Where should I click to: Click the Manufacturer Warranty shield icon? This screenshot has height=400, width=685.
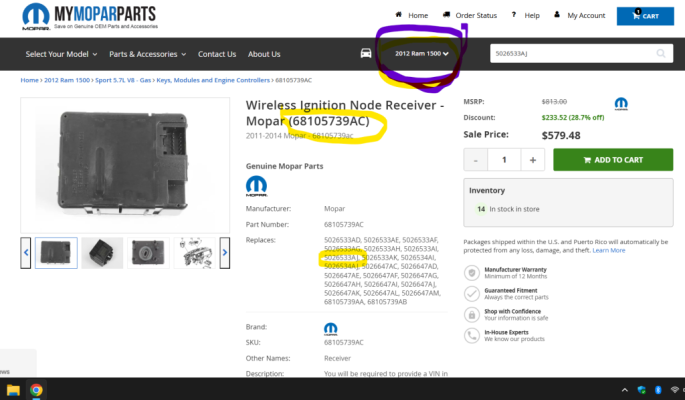point(471,273)
